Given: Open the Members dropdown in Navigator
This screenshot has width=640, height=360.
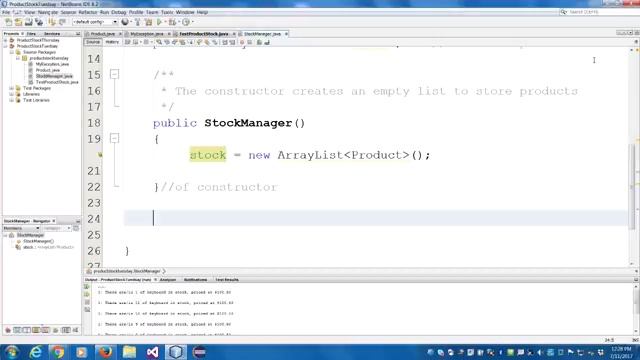Looking at the screenshot, I should (x=21, y=228).
